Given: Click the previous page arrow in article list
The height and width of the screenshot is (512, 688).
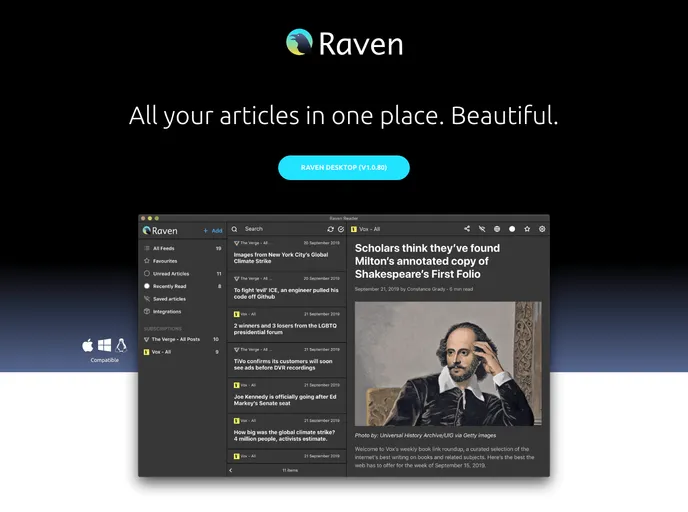Looking at the screenshot, I should point(231,470).
